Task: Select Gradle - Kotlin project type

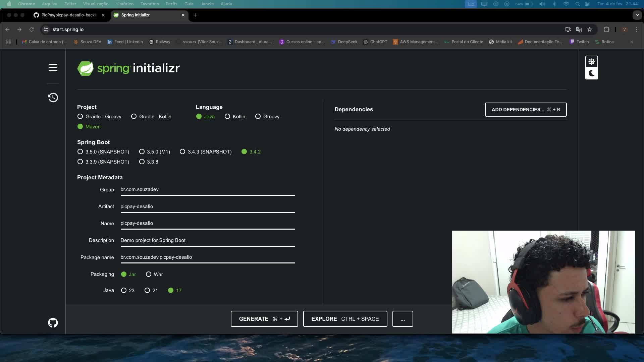Action: tap(151, 117)
